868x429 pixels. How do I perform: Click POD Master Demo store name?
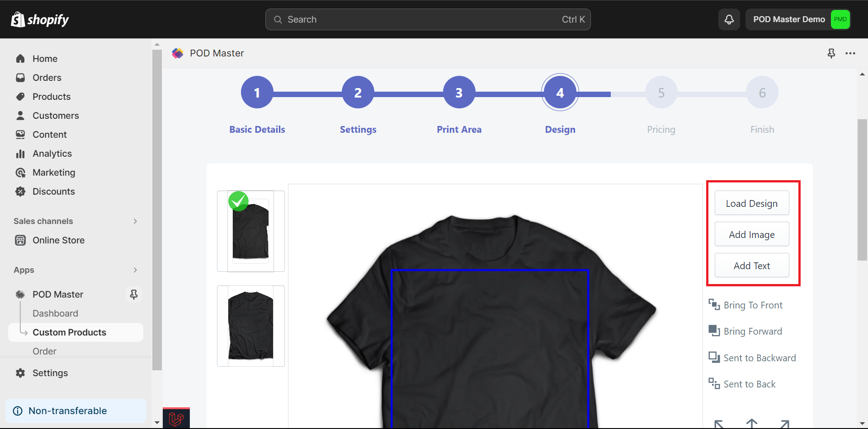789,19
